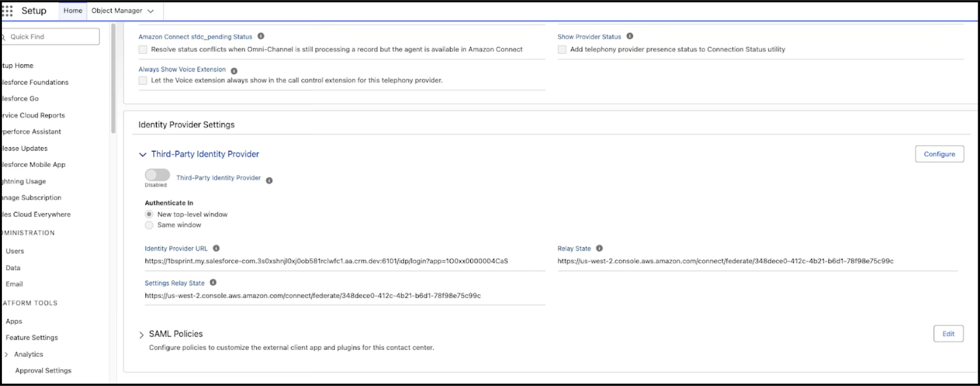The height and width of the screenshot is (386, 980).
Task: Expand the SAML Policies section
Action: click(x=142, y=335)
